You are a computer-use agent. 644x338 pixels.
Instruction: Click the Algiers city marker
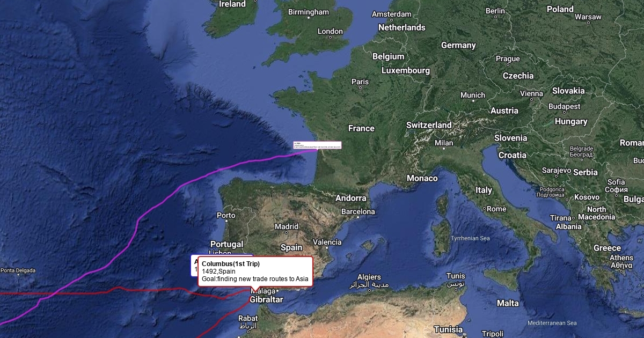click(369, 289)
